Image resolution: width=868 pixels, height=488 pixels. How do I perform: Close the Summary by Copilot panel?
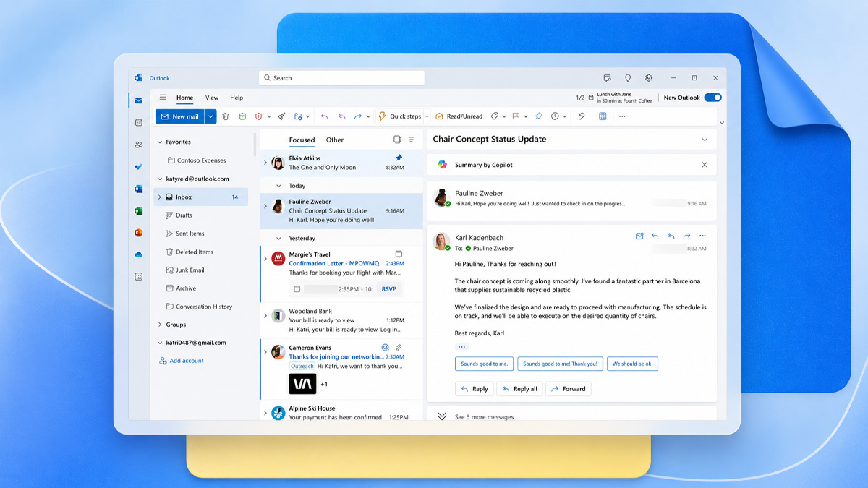pyautogui.click(x=705, y=165)
